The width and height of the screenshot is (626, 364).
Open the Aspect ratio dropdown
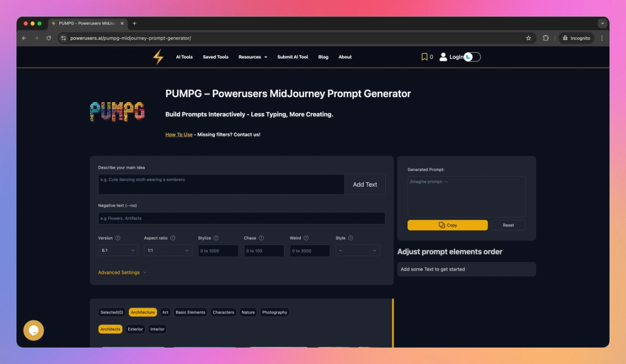167,250
